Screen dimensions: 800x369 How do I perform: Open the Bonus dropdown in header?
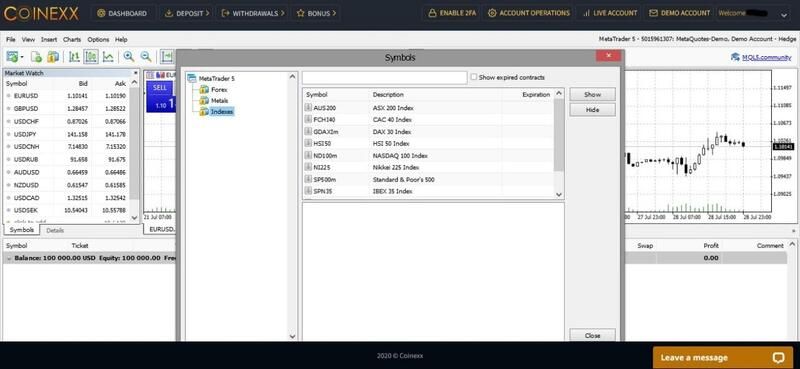316,13
